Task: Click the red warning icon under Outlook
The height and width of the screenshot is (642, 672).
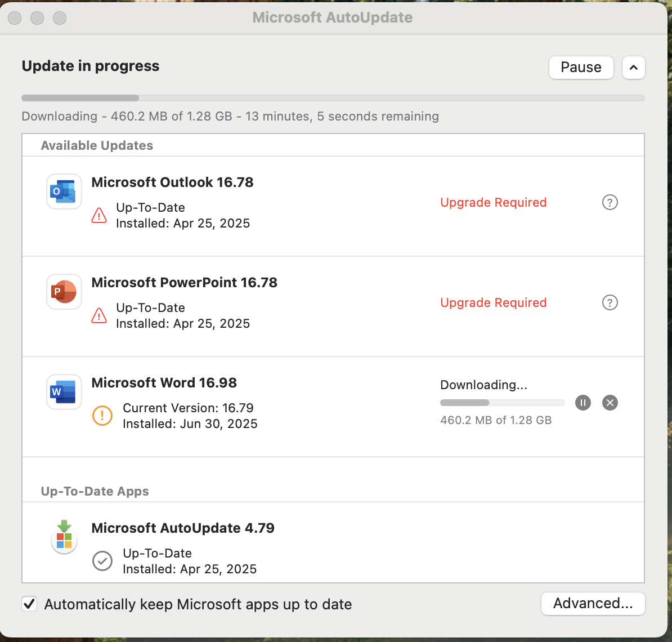Action: tap(99, 215)
